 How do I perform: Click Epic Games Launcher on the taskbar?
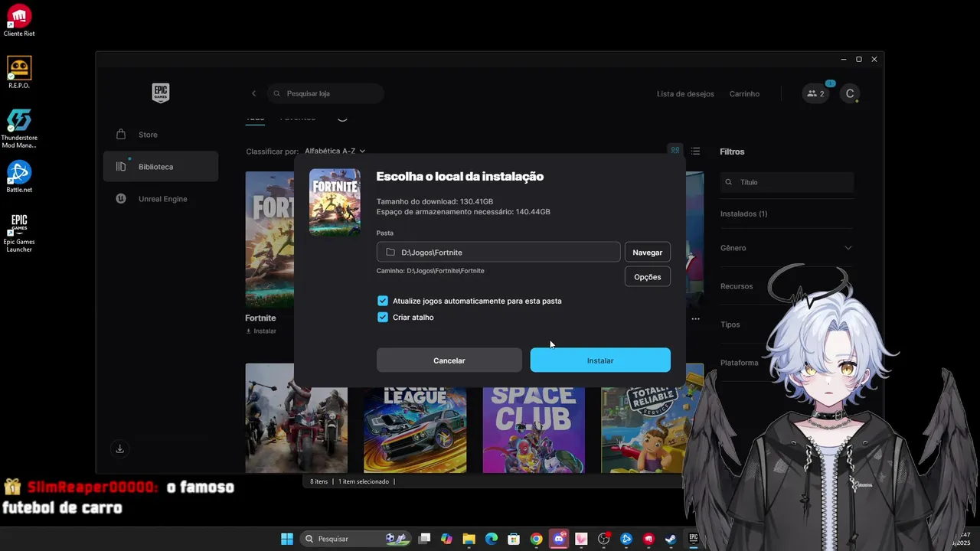pyautogui.click(x=694, y=539)
